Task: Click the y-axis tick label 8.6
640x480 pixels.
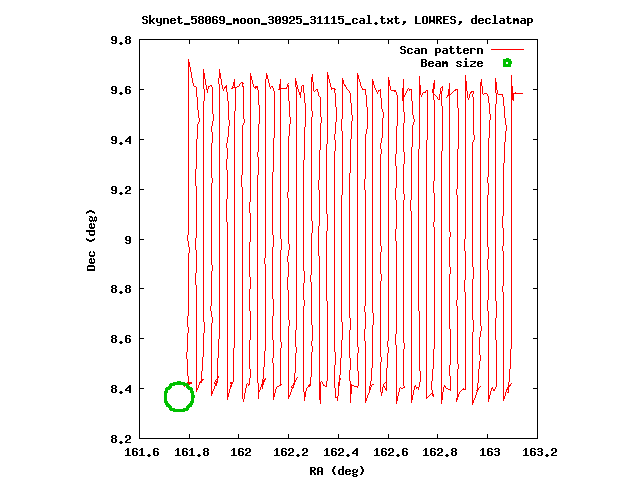Action: [x=121, y=339]
